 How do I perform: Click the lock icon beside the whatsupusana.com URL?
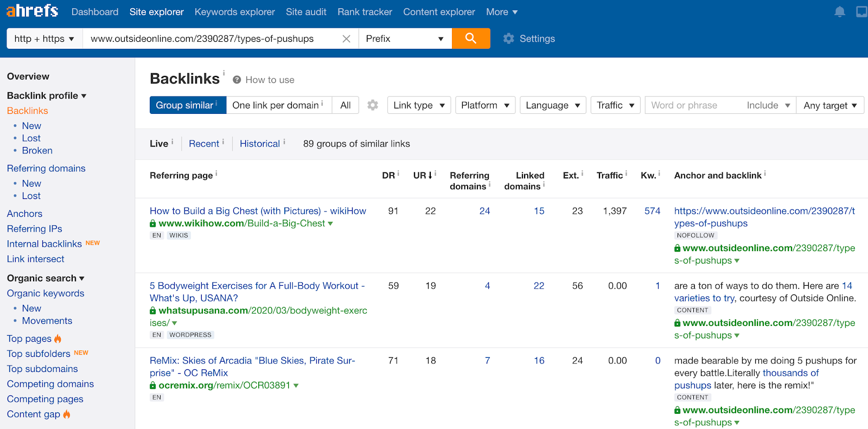click(x=153, y=311)
